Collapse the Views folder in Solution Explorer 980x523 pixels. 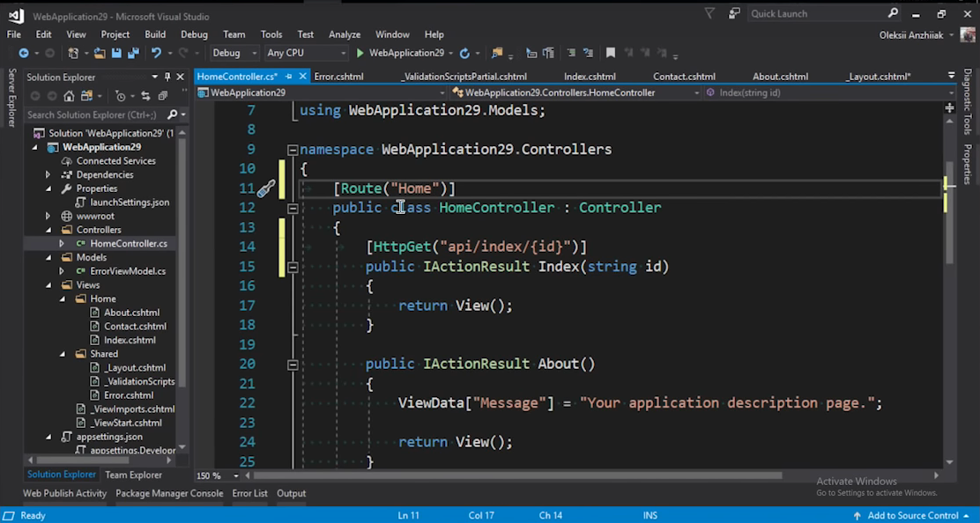point(48,284)
